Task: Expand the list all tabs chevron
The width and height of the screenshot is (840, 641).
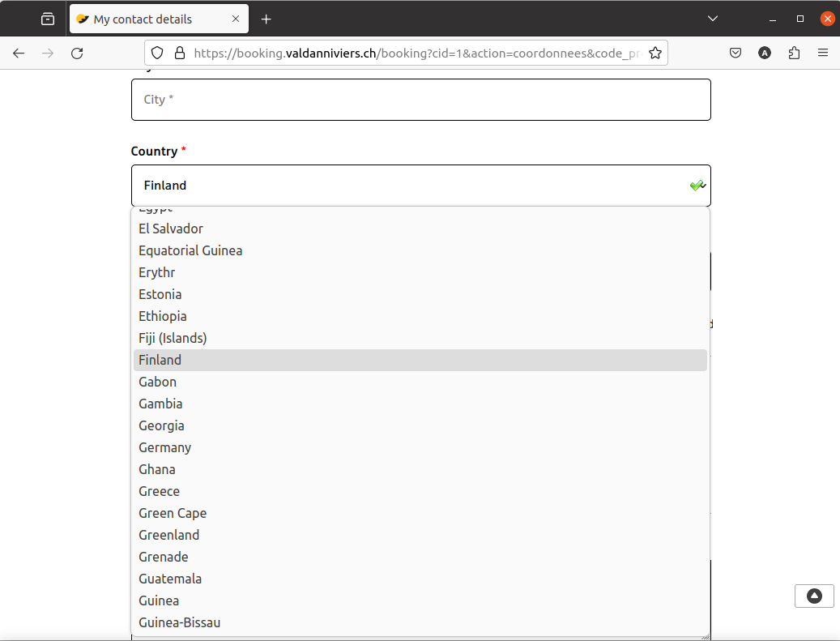Action: (713, 19)
